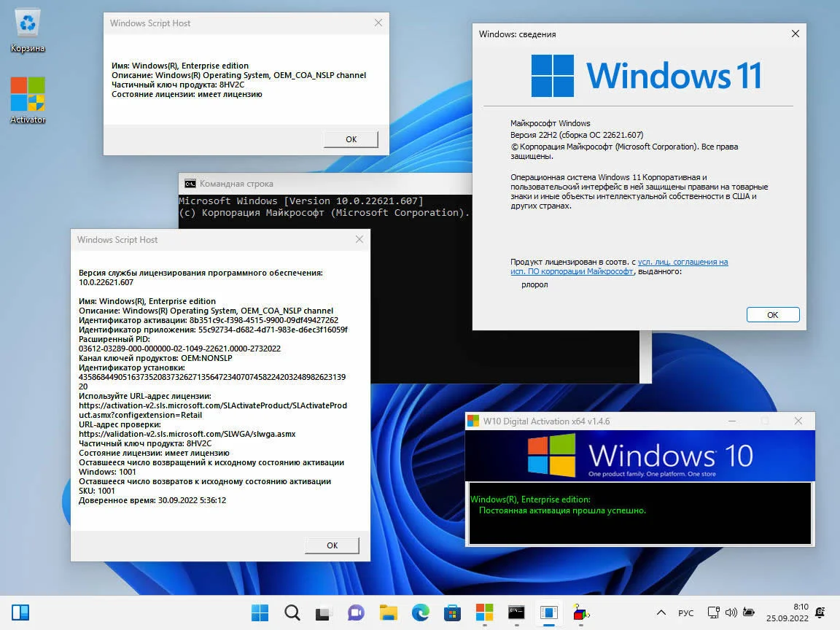This screenshot has height=630, width=840.
Task: Close the lower Windows Script Host dialog
Action: 359,239
